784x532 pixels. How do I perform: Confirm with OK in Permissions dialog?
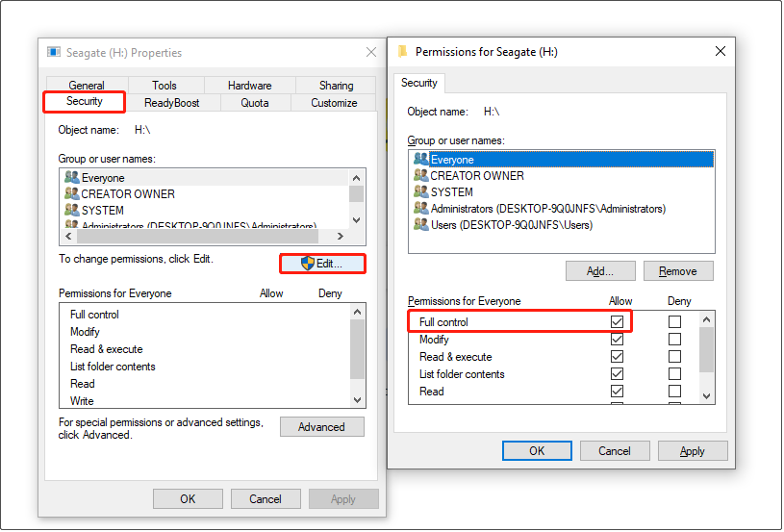click(537, 451)
